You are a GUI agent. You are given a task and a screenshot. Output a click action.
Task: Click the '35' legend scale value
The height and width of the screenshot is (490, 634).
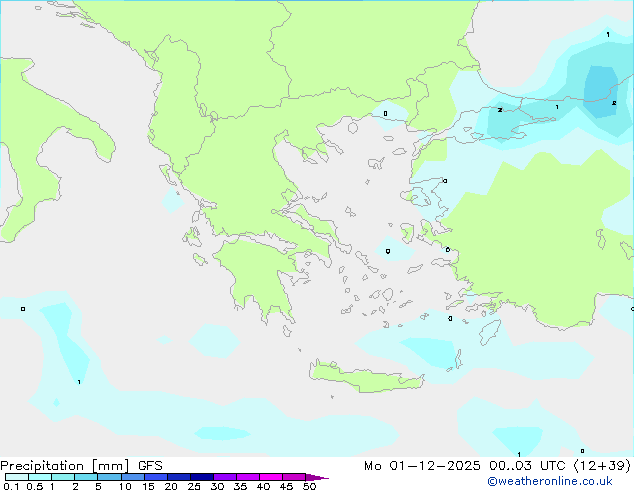240,486
